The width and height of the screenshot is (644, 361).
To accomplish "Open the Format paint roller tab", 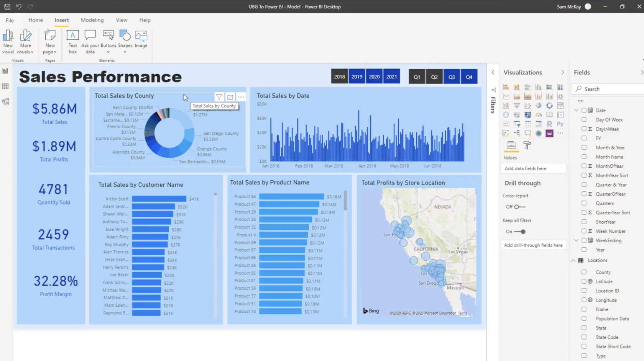I will [x=527, y=145].
